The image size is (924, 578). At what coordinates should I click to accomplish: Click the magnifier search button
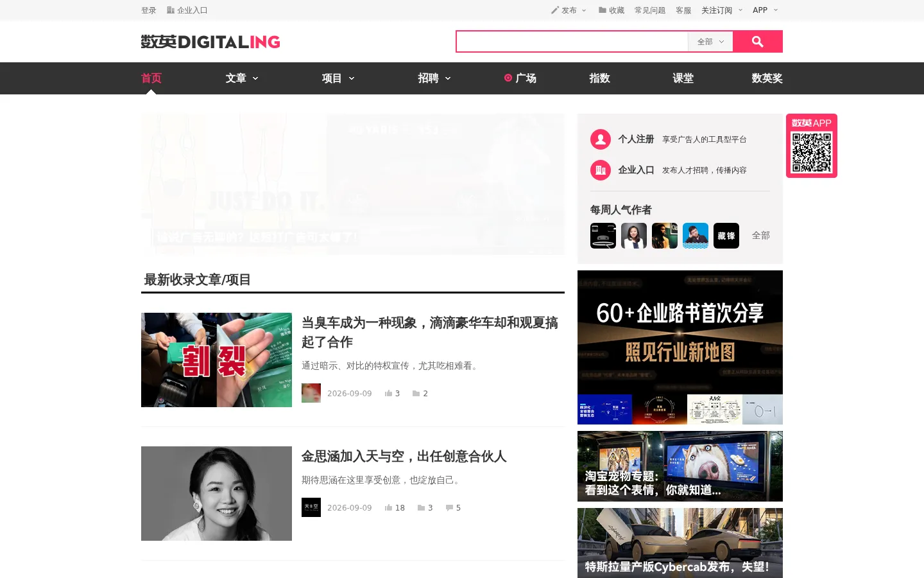click(x=758, y=42)
